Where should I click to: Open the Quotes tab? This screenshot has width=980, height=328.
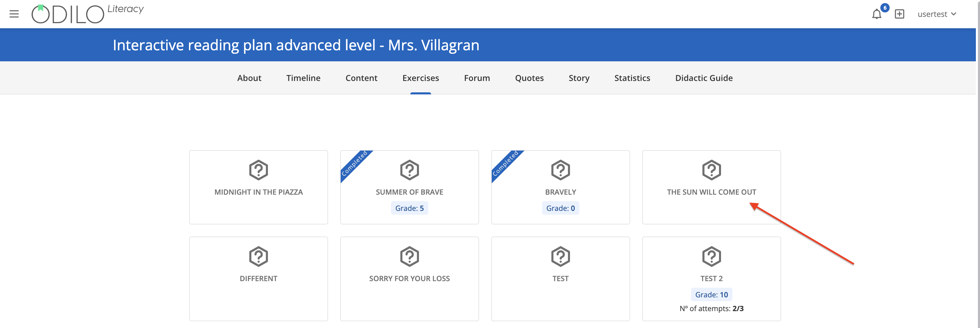coord(529,78)
